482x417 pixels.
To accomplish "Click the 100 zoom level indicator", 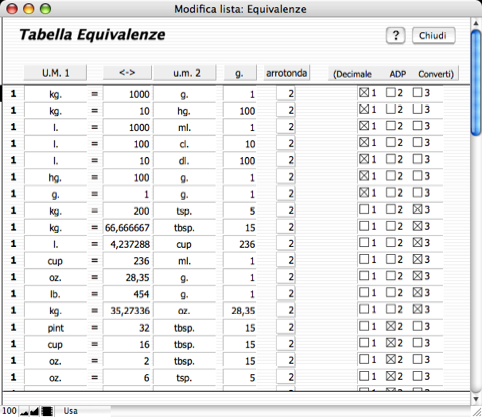I will click(x=9, y=411).
